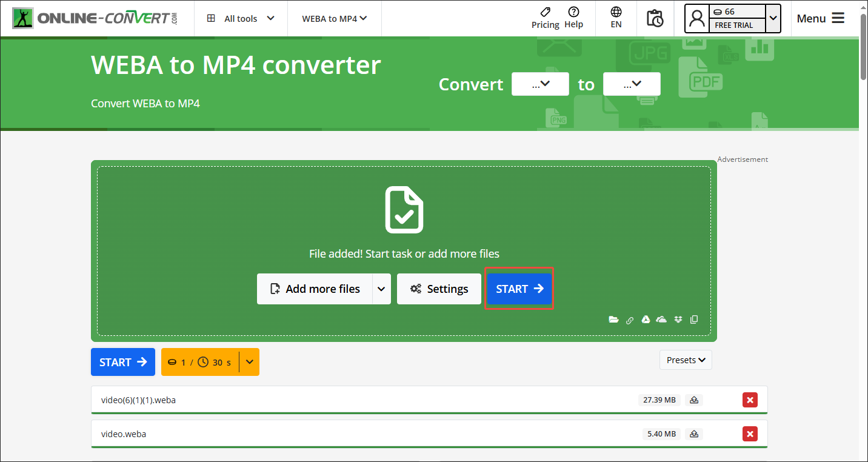The height and width of the screenshot is (462, 868).
Task: Change language via the EN globe icon
Action: 616,12
